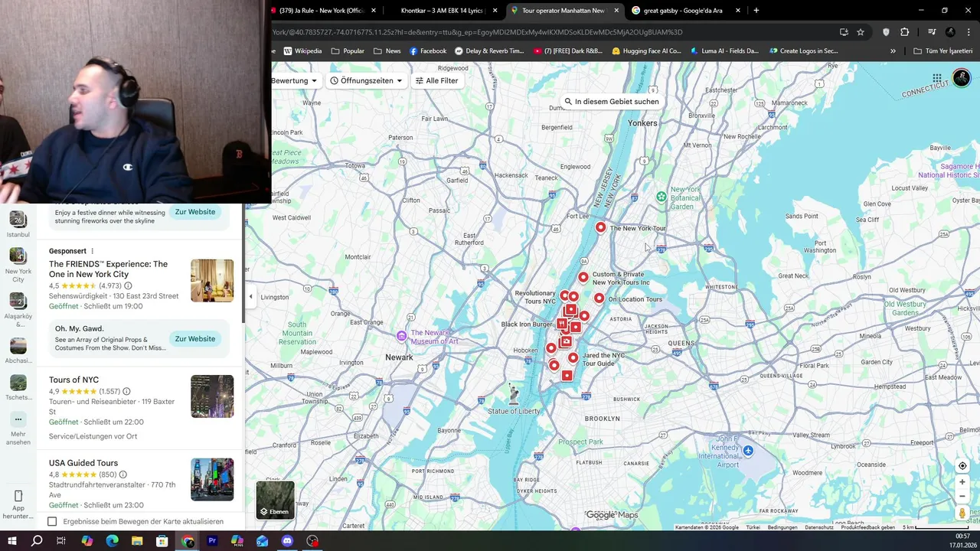Open Mehr ansehen in recents sidebar
The width and height of the screenshot is (980, 551).
(x=18, y=429)
